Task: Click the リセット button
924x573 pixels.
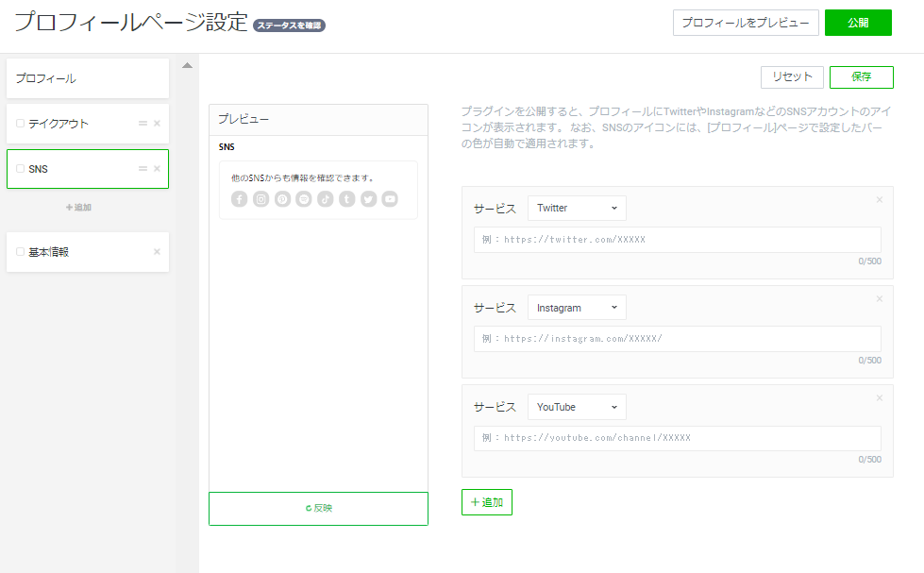Action: coord(792,77)
